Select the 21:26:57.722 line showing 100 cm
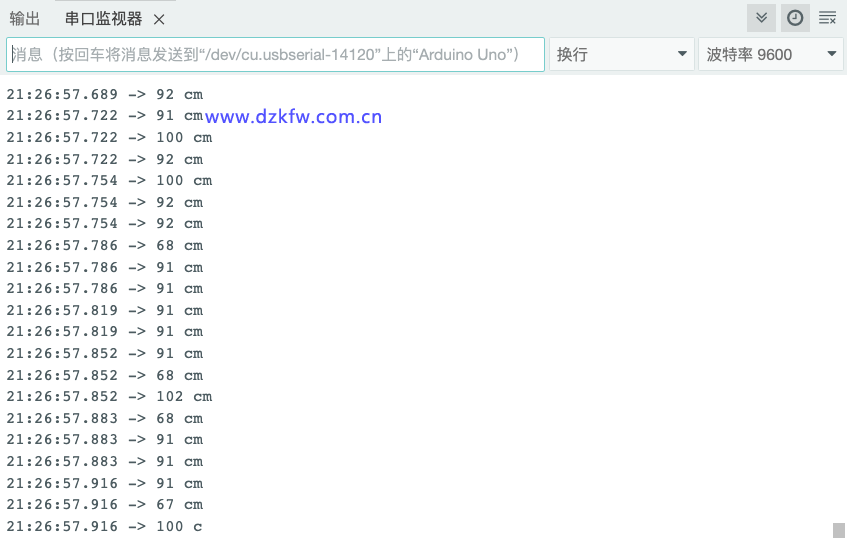This screenshot has width=847, height=552. 109,137
